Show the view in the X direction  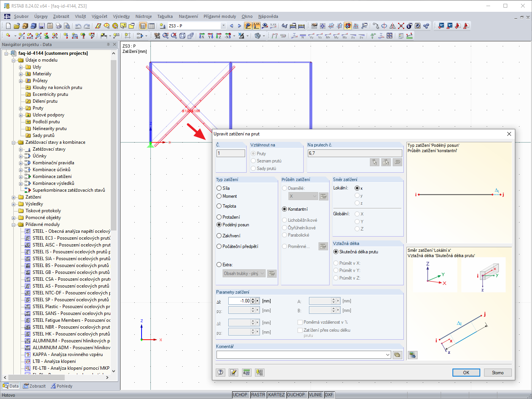point(202,36)
